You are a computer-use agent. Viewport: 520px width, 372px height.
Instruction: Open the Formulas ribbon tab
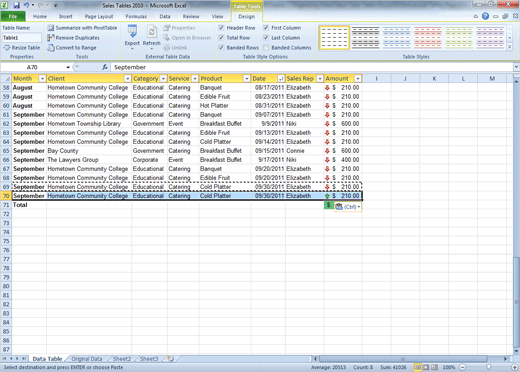pos(136,16)
